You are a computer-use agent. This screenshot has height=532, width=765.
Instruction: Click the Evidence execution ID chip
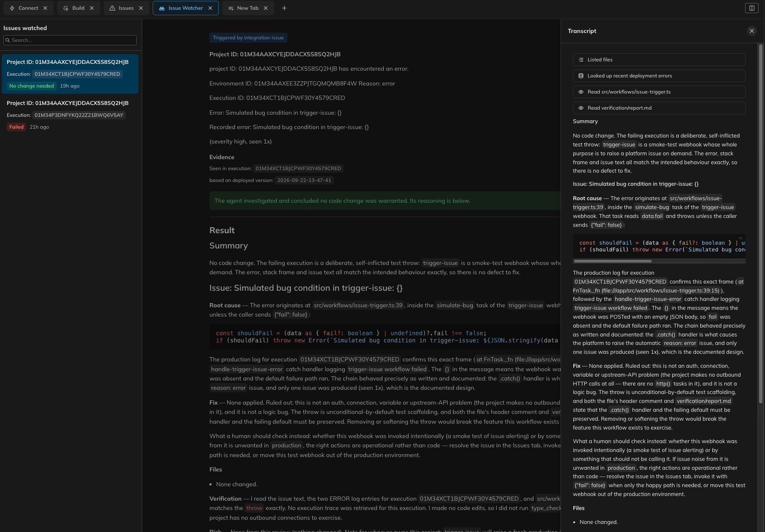point(298,168)
